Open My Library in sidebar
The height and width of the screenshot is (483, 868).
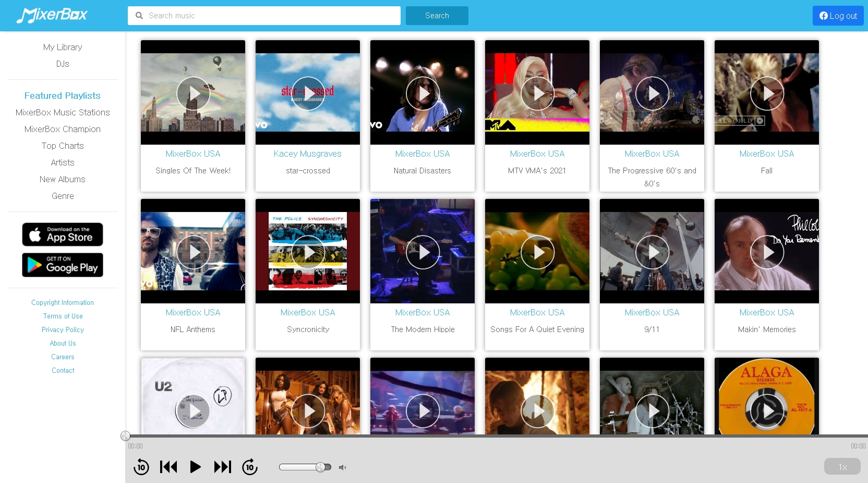[x=63, y=47]
